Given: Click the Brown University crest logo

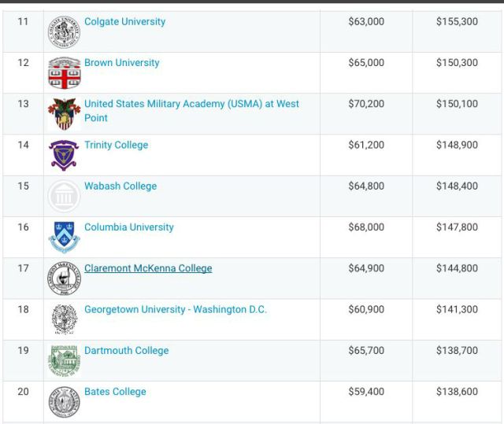Looking at the screenshot, I should pos(64,73).
